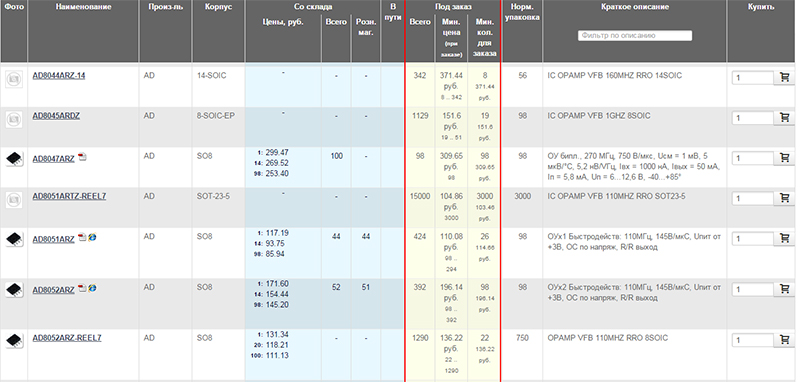Image resolution: width=800 pixels, height=382 pixels.
Task: Click quantity field for AD8044ARZ-14
Action: (753, 78)
